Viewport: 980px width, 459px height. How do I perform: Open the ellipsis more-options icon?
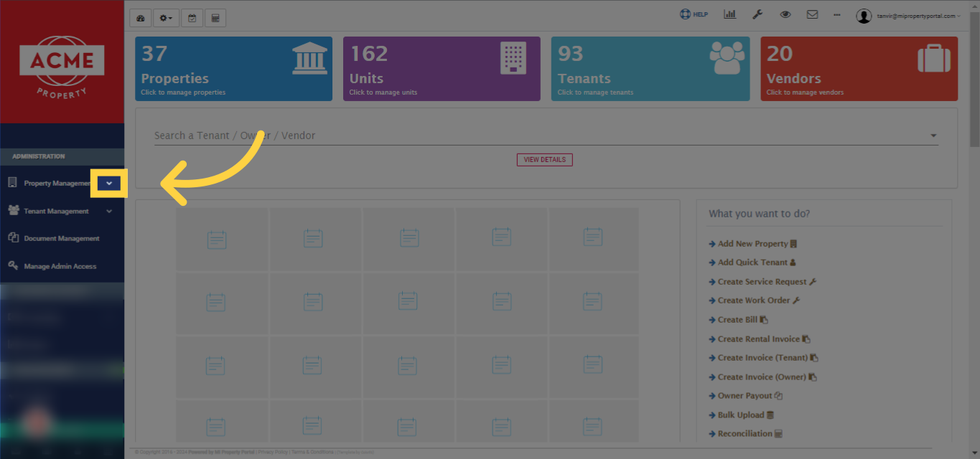click(836, 14)
